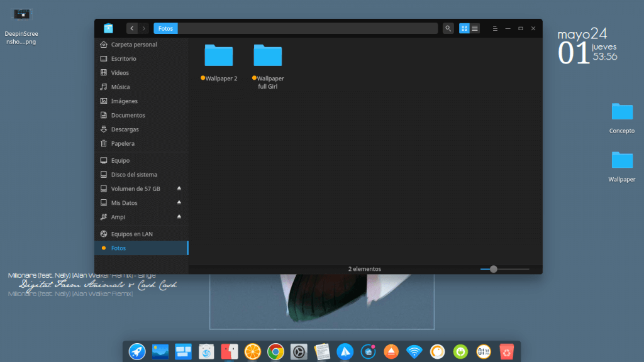The height and width of the screenshot is (362, 644).
Task: Select the Wallpaper full Girl folder
Action: click(x=268, y=57)
